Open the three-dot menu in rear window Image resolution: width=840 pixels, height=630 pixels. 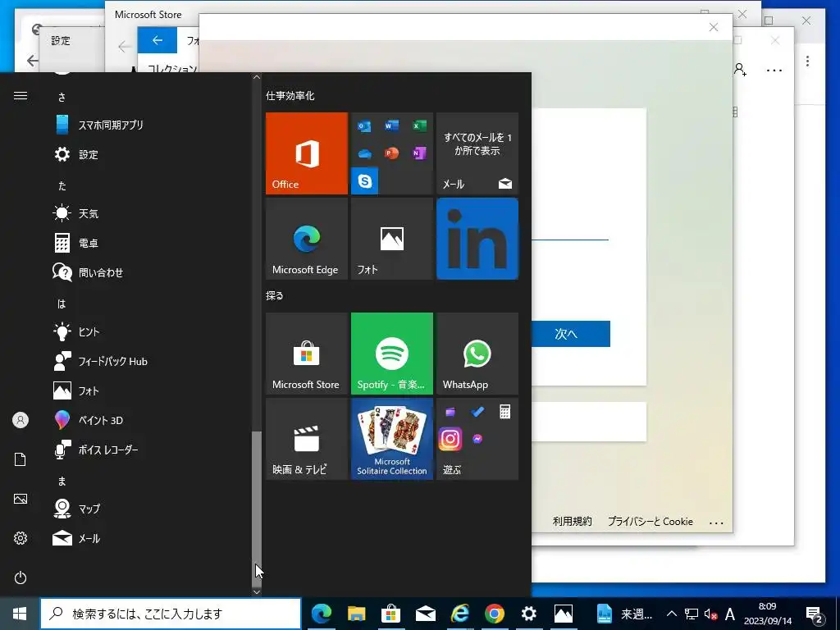807,61
